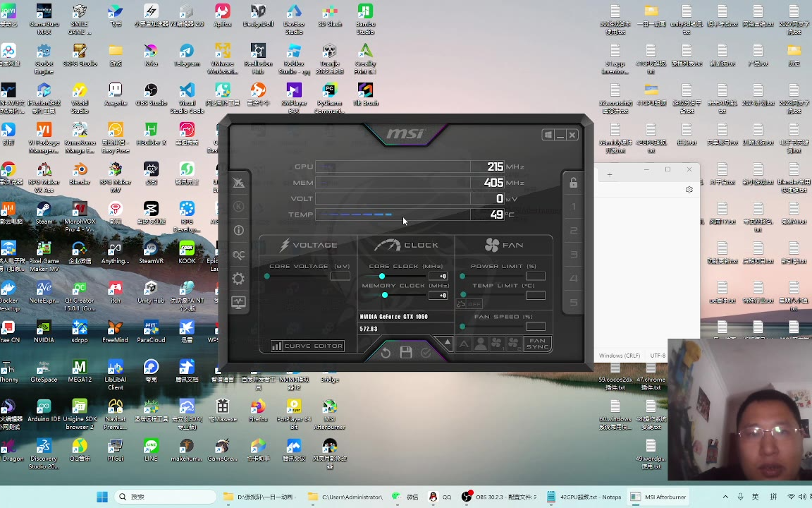Toggle auto fan mode (A) button
The image size is (812, 508).
click(464, 344)
